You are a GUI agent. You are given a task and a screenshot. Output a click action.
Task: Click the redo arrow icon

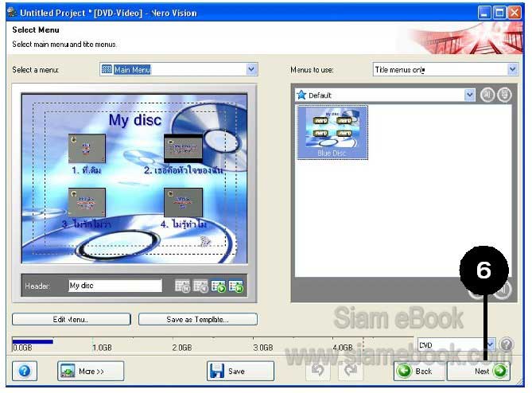[351, 370]
